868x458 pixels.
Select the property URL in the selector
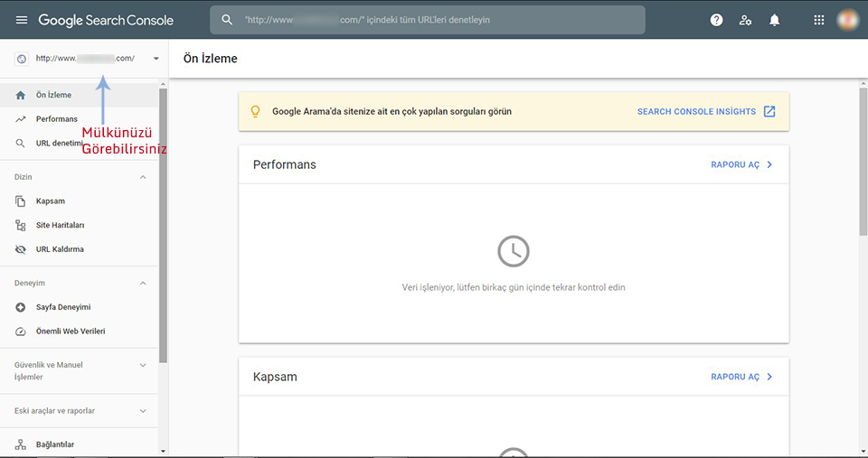pos(85,58)
